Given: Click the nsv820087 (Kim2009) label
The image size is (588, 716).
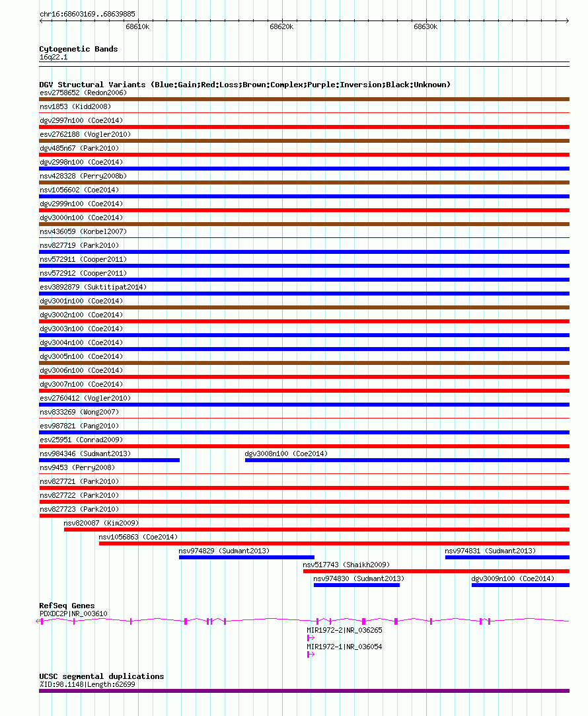Looking at the screenshot, I should tap(101, 523).
